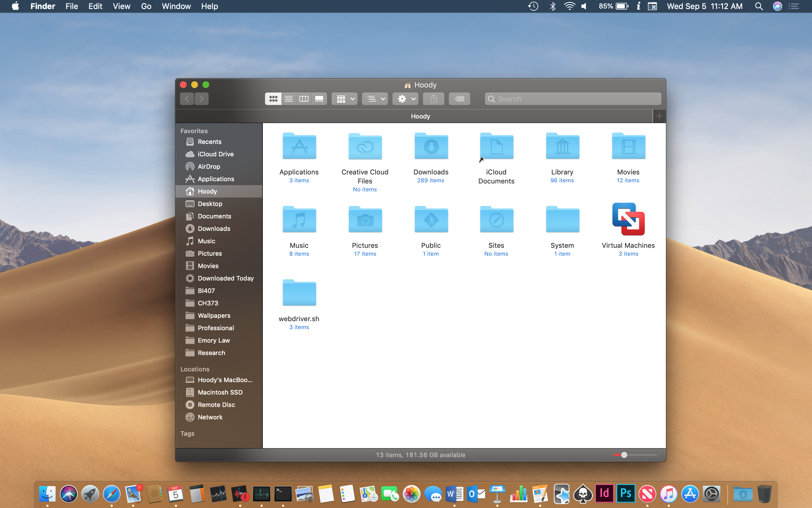Open the list sort options dropdown
The width and height of the screenshot is (812, 508).
[375, 99]
